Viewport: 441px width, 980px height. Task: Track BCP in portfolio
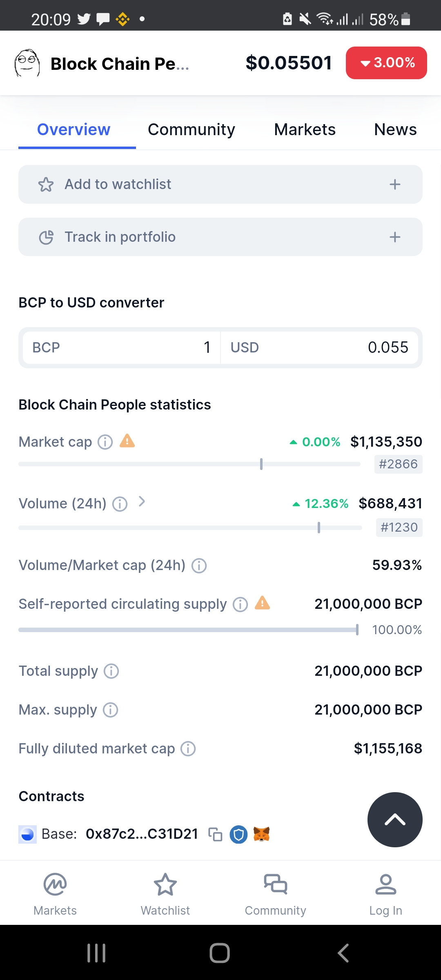click(220, 237)
